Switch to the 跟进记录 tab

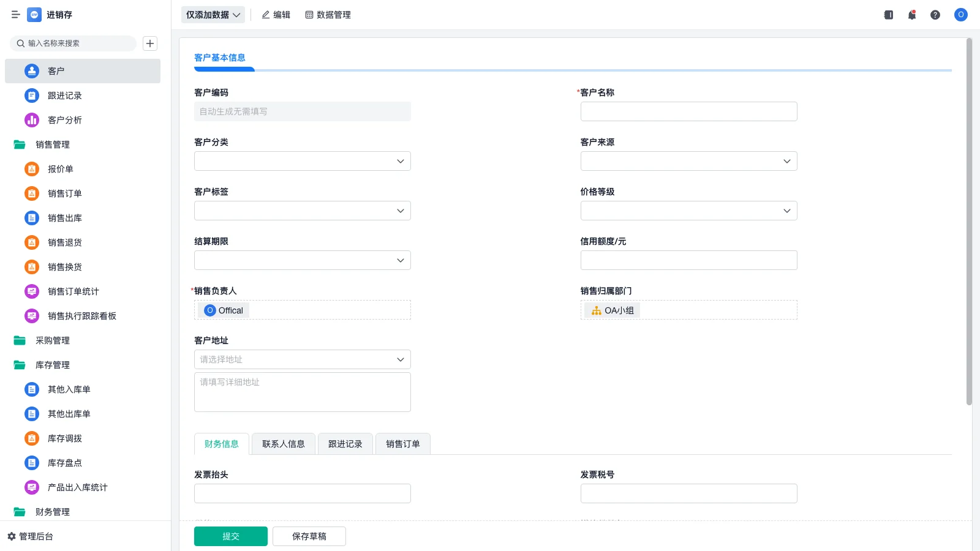point(345,444)
